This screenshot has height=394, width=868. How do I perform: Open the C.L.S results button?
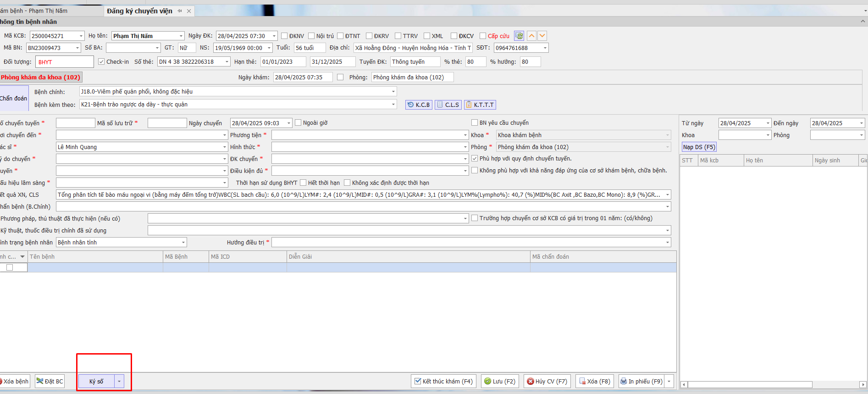pyautogui.click(x=448, y=105)
